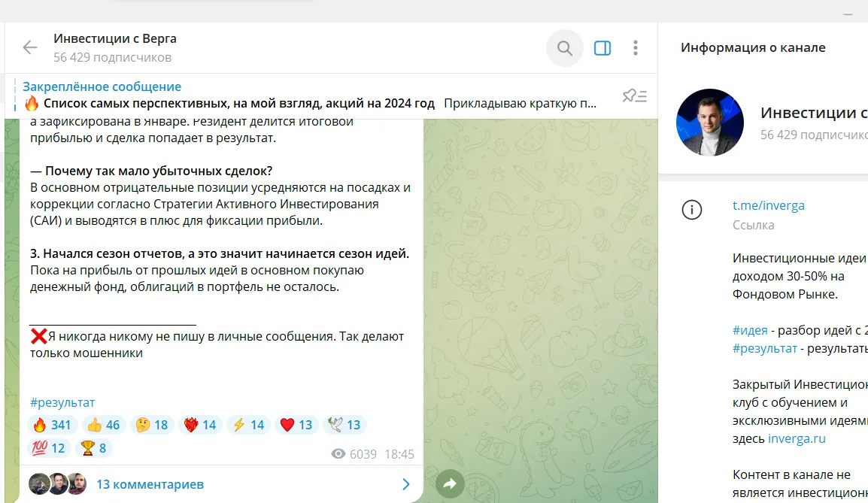The height and width of the screenshot is (503, 868).
Task: Click the Ссылка label under channel link
Action: (754, 226)
